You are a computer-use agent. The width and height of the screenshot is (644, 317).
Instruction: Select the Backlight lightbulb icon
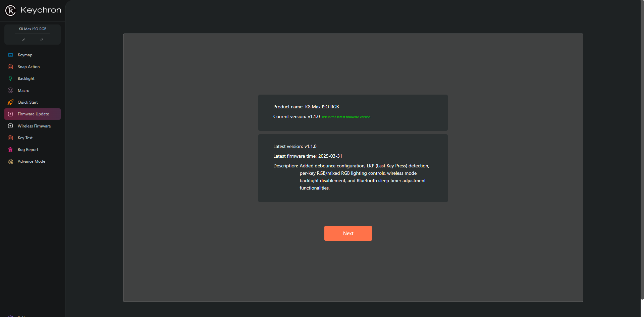click(x=10, y=78)
